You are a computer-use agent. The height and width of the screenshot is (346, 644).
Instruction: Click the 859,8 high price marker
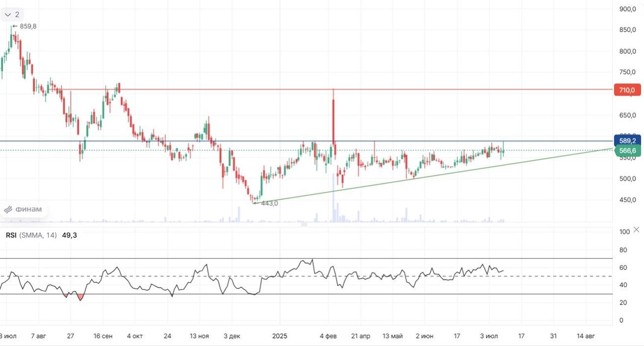click(26, 26)
